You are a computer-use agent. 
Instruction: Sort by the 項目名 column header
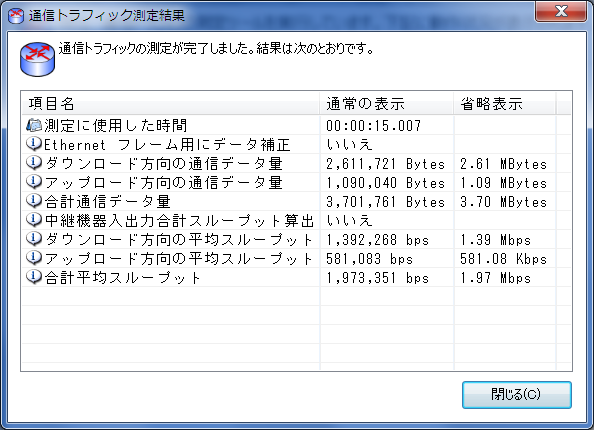pyautogui.click(x=170, y=103)
